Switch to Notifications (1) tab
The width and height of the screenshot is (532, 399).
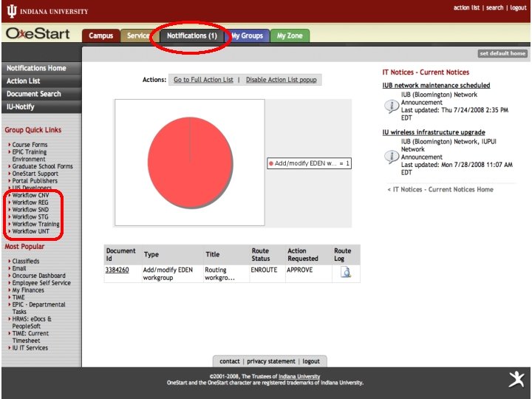pos(191,35)
